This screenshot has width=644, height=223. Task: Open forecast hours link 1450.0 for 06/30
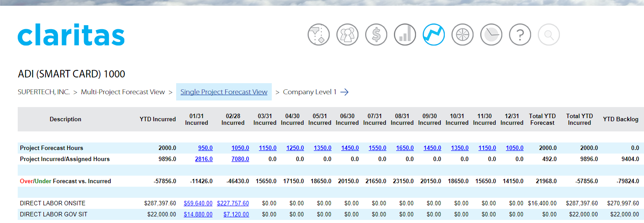[x=350, y=148]
